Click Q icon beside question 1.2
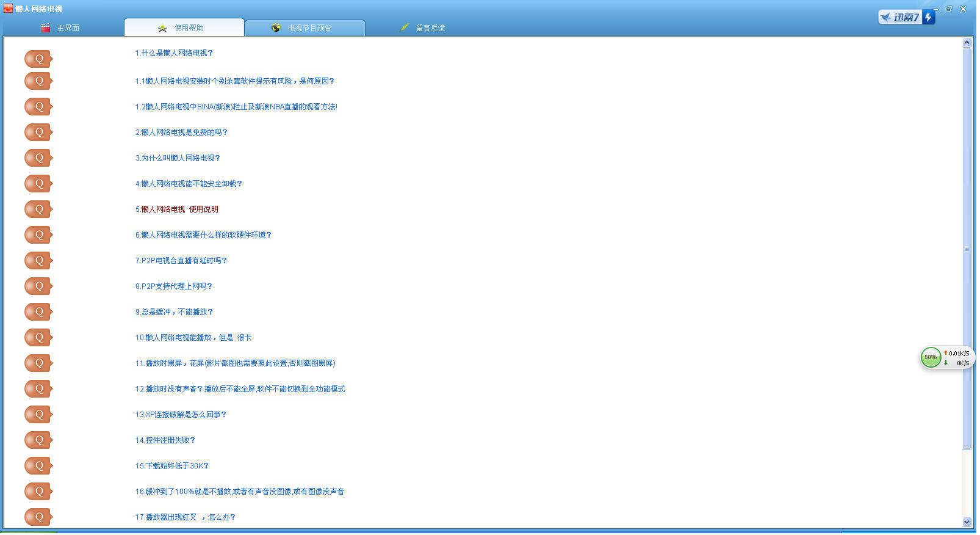The height and width of the screenshot is (535, 980). (x=38, y=107)
